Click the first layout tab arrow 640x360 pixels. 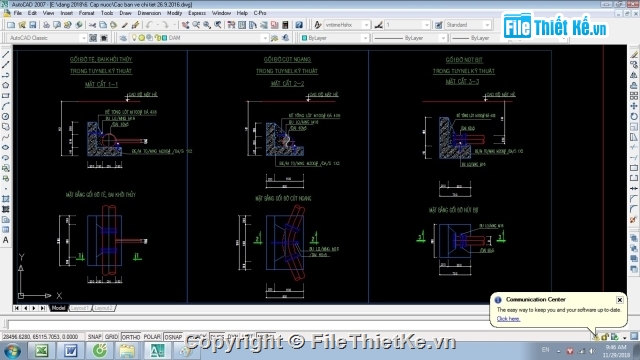click(17, 308)
